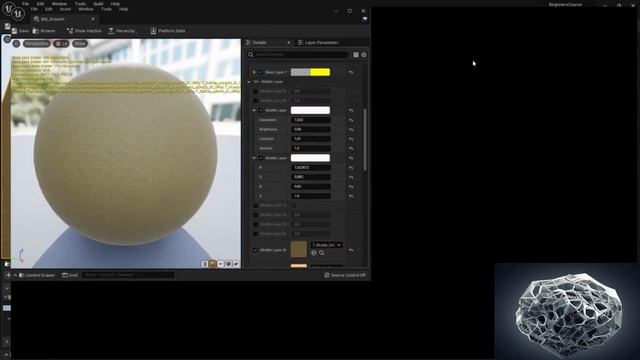The height and width of the screenshot is (360, 640).
Task: Click the Unreal Engine logo of the material editor window
Action: [x=18, y=14]
